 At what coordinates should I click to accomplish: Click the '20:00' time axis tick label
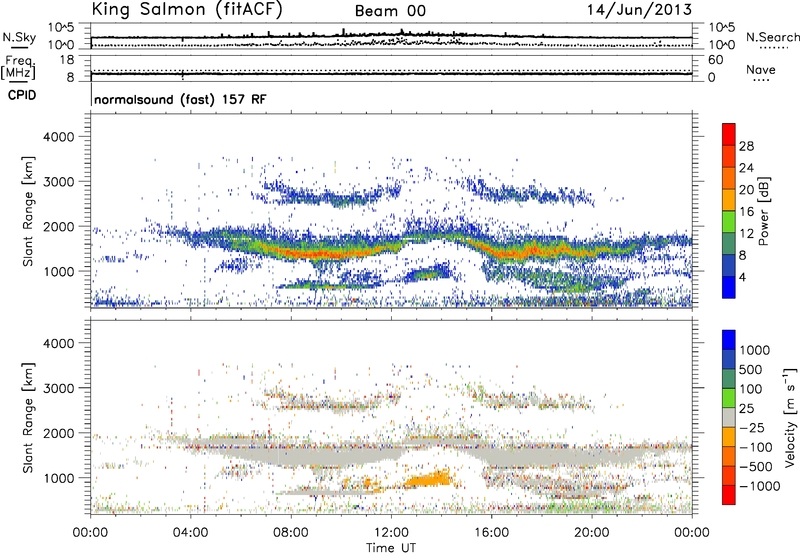592,533
